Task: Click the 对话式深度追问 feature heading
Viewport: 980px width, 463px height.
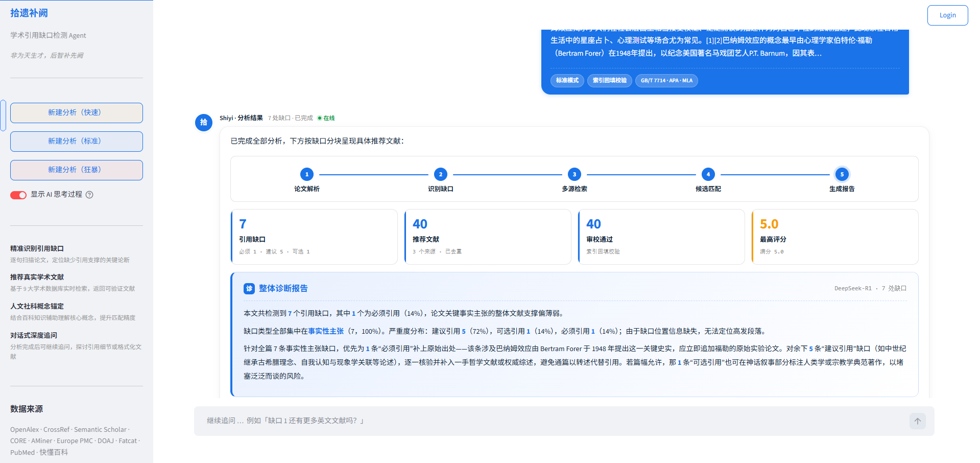Action: tap(34, 336)
